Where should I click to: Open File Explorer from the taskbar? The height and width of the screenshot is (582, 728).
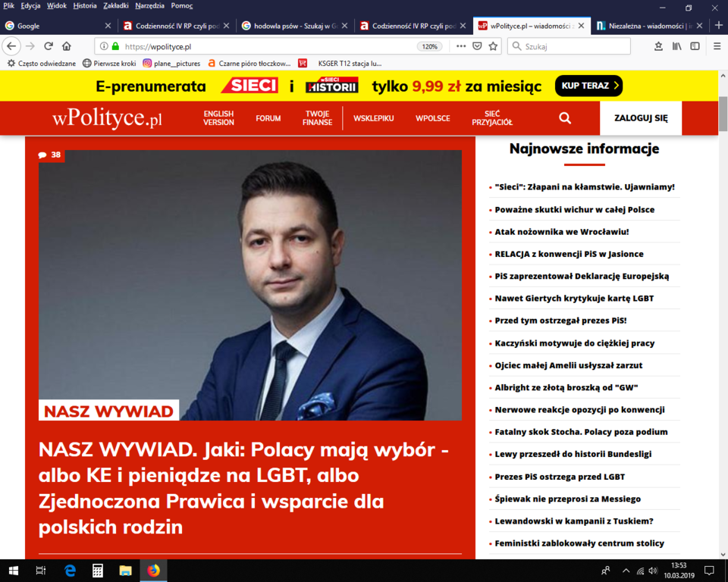(x=125, y=571)
